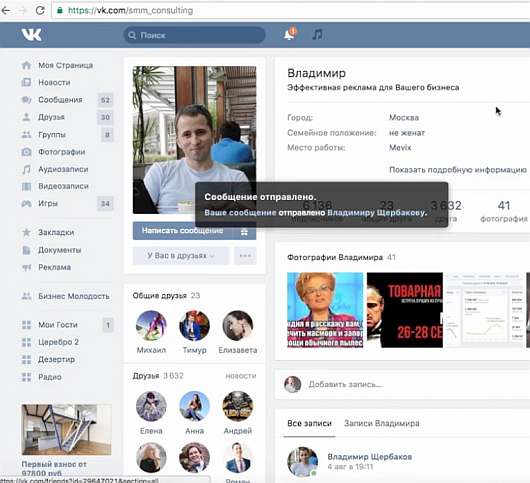
Task: Switch to Записи Владимира tab
Action: [382, 424]
